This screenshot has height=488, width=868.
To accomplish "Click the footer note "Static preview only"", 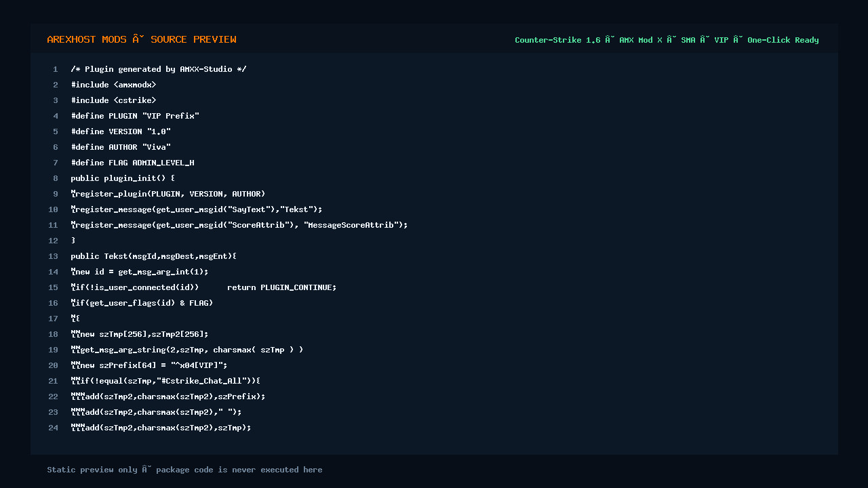I will [x=92, y=470].
